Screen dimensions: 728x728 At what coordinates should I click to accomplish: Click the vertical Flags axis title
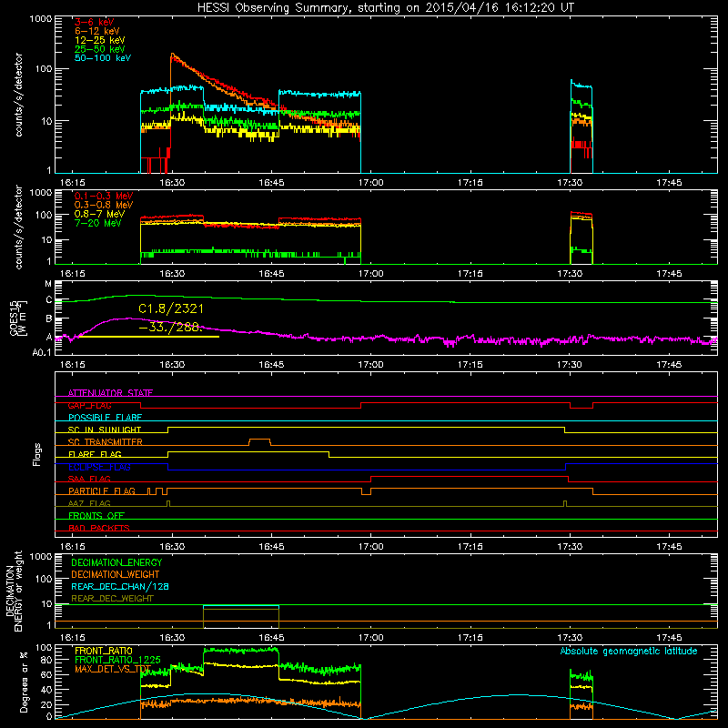[x=37, y=454]
